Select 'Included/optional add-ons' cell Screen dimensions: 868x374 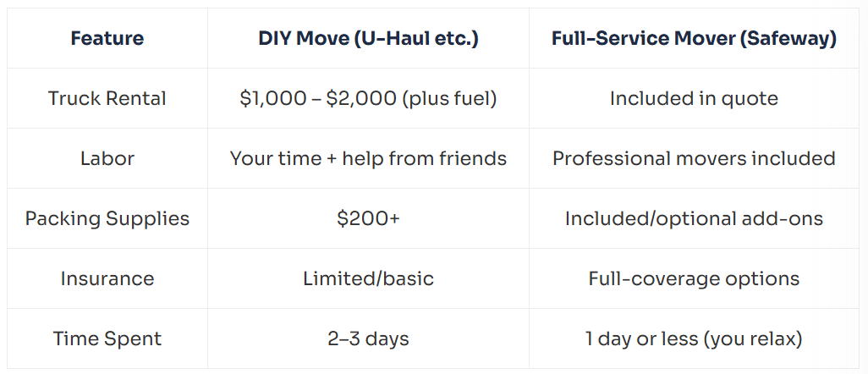click(x=694, y=218)
